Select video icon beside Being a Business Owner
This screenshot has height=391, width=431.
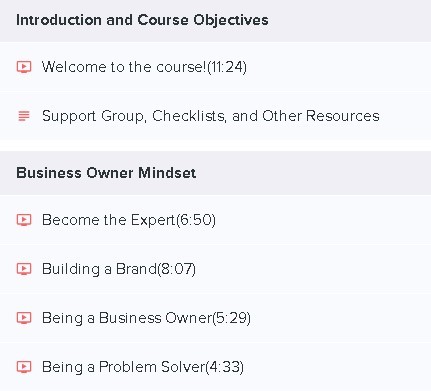[24, 318]
